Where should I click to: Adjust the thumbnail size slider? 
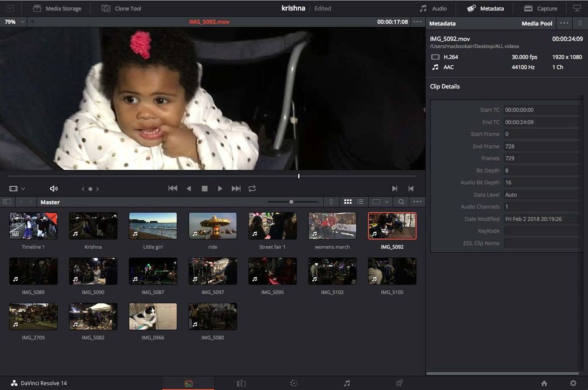click(292, 202)
